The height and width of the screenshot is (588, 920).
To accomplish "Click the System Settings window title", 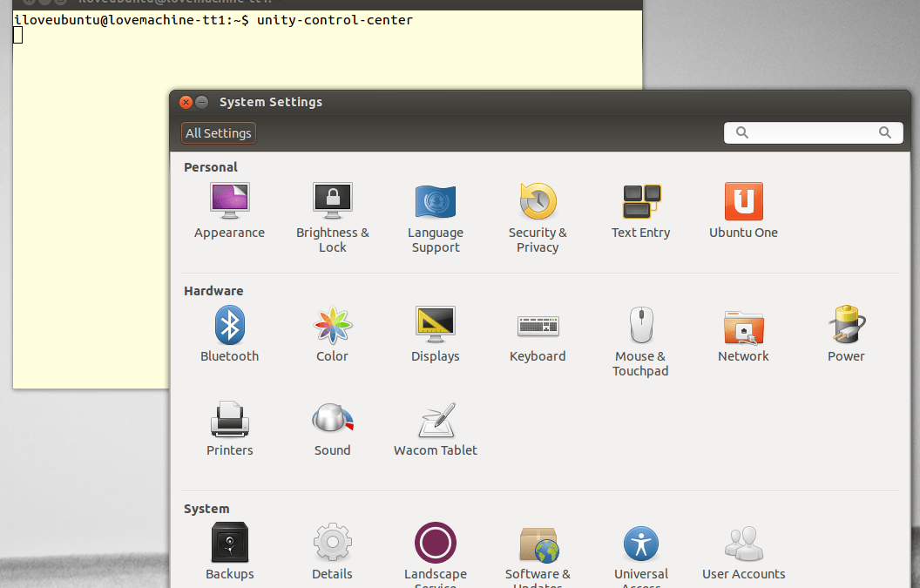I will tap(270, 102).
